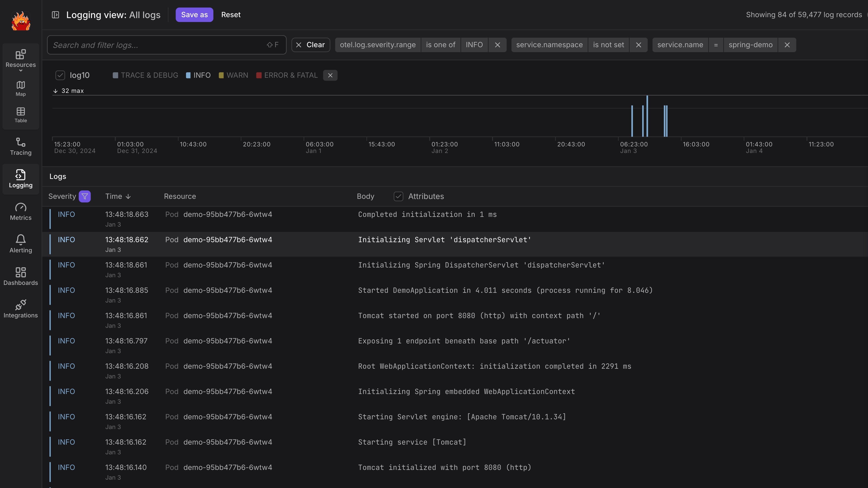Change the 'is not set' operator
Image resolution: width=868 pixels, height=488 pixels.
pos(608,45)
